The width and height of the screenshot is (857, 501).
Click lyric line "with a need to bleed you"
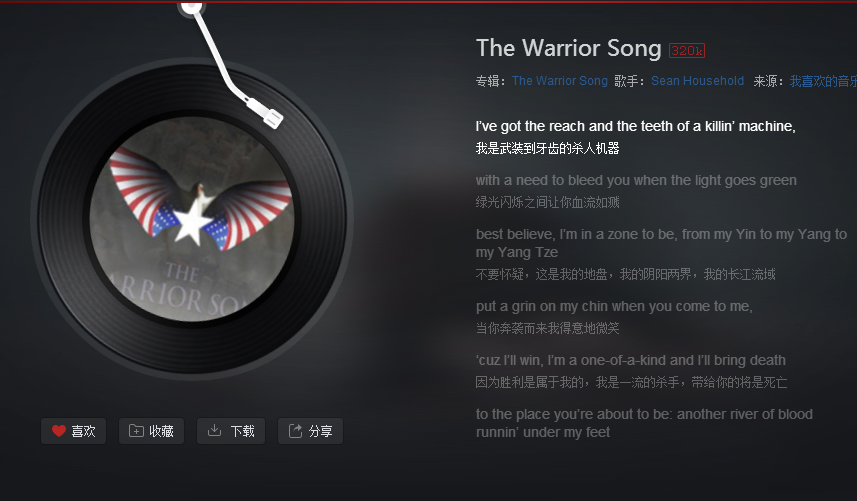tap(636, 180)
